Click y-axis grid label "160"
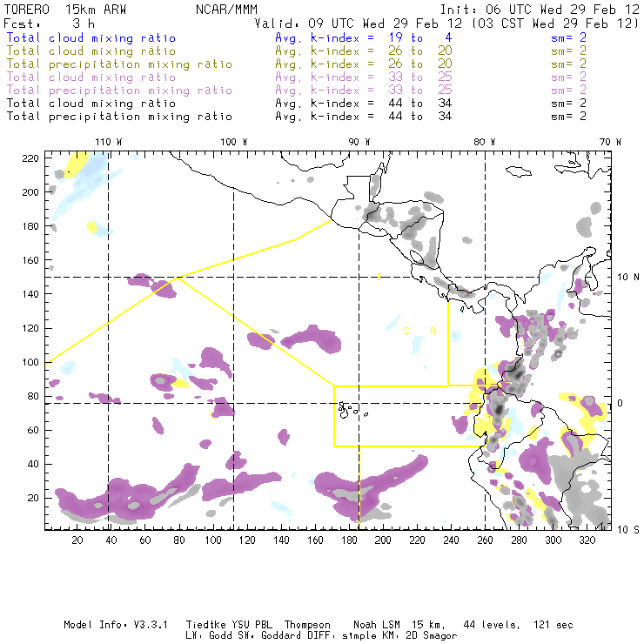The image size is (644, 644). [30, 260]
